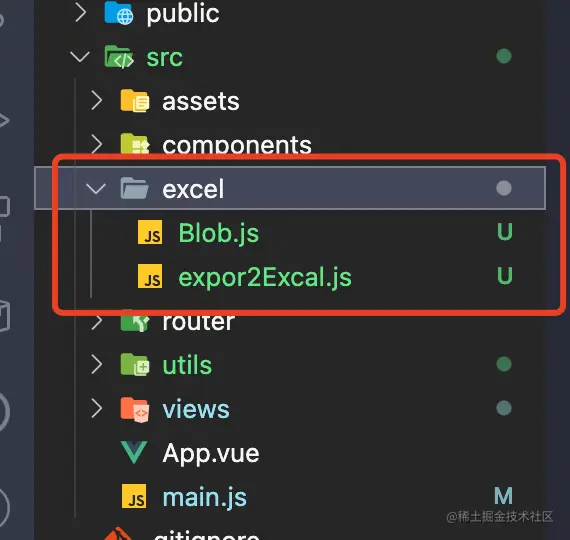Expand the views folder arrow

click(97, 408)
